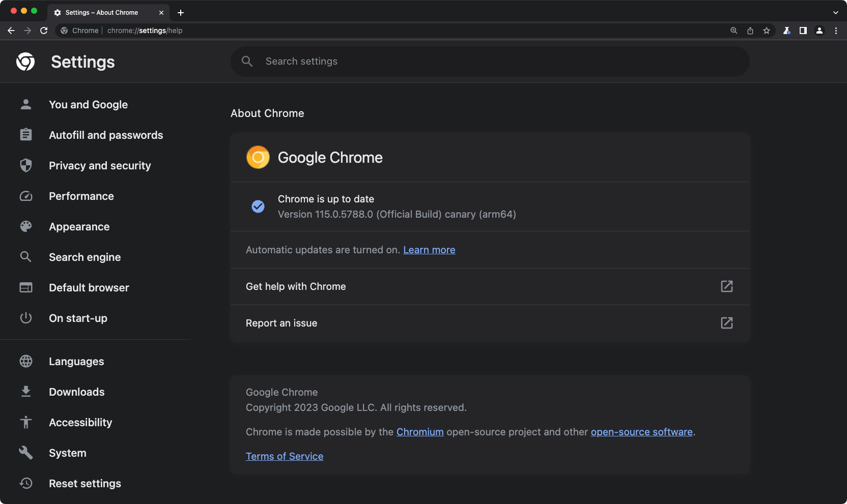Click the clipboard icon for Autofill
847x504 pixels.
tap(26, 135)
